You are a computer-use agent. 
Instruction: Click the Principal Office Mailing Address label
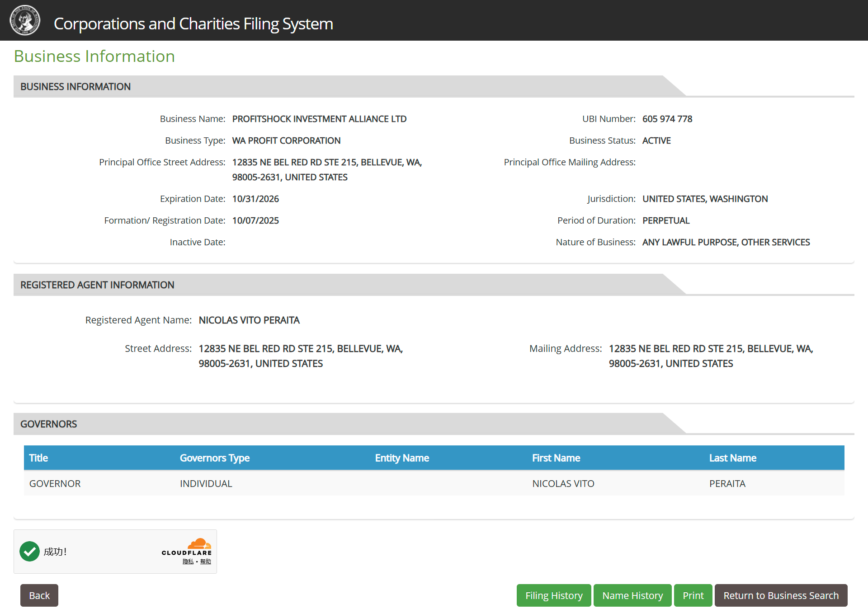(x=570, y=162)
